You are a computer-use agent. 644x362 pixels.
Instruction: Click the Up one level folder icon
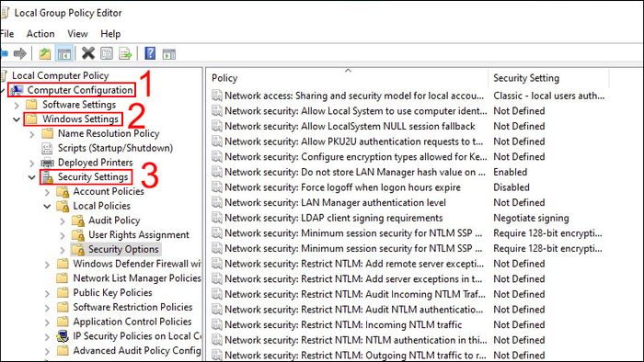coord(45,53)
